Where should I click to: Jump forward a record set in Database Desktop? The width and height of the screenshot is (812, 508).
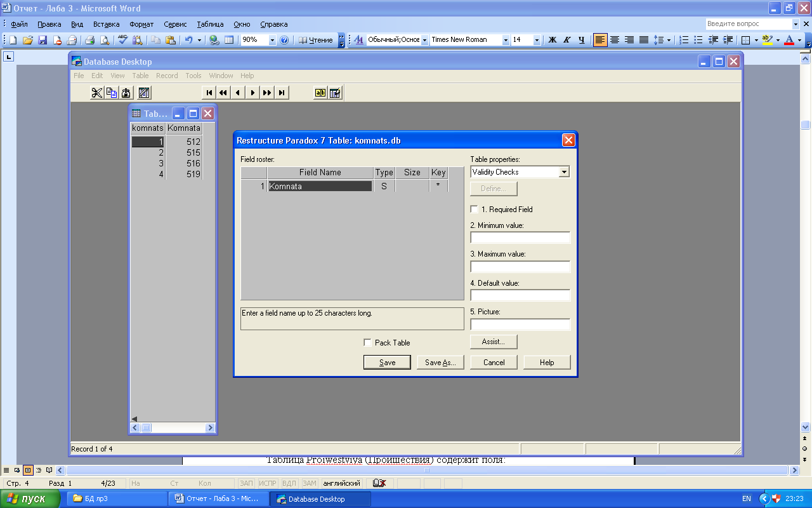coord(267,93)
